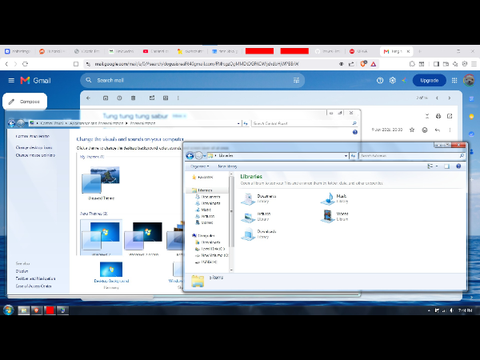Click the Upgrade button in Gmail
Screen dimensions: 480x360
click(x=429, y=80)
